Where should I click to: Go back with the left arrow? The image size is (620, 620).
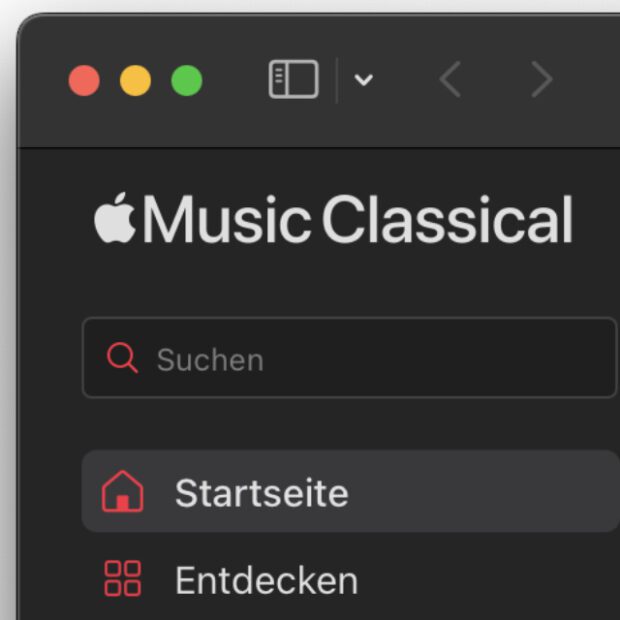click(450, 80)
